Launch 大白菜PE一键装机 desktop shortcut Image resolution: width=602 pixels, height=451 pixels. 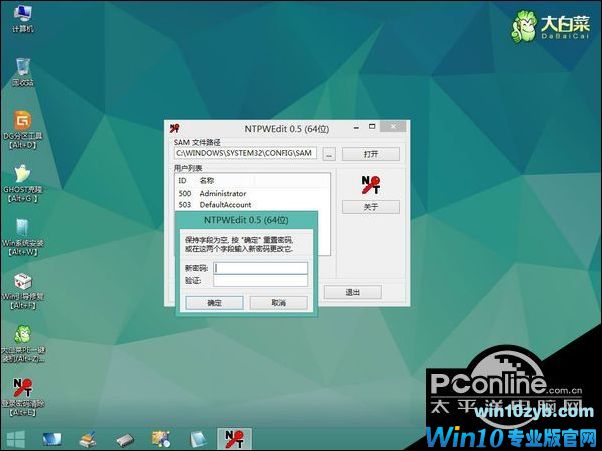(23, 344)
